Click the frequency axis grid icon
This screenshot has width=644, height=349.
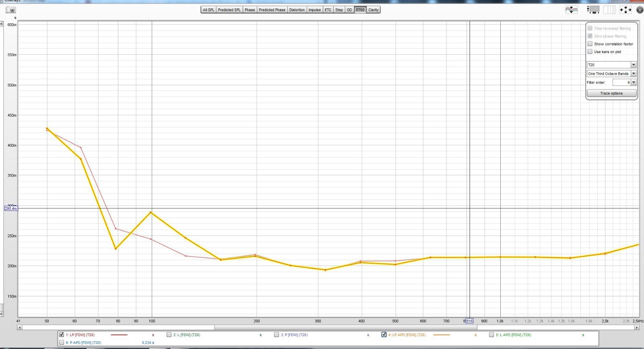coord(609,10)
